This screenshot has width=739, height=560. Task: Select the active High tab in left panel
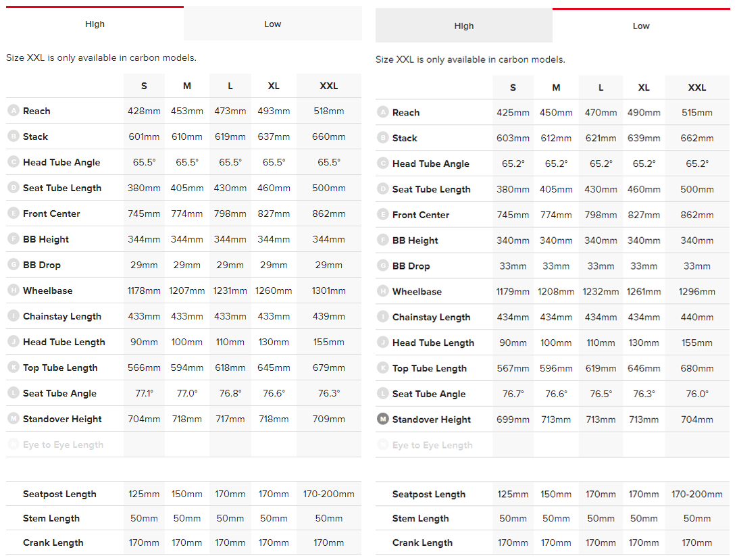point(95,24)
